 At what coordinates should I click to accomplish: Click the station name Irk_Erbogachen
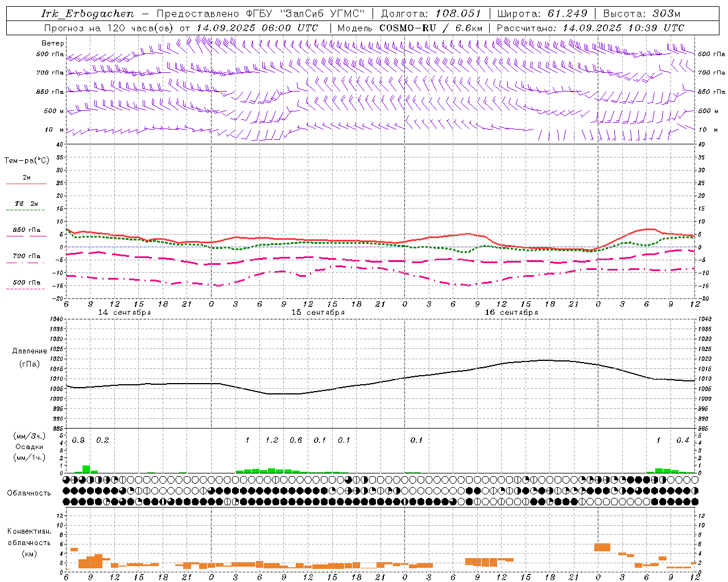coord(88,14)
